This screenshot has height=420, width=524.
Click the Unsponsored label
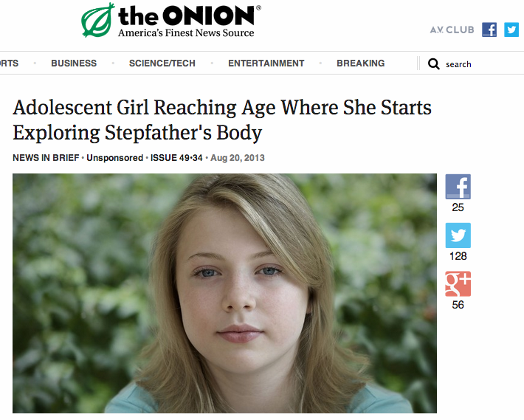pyautogui.click(x=114, y=158)
